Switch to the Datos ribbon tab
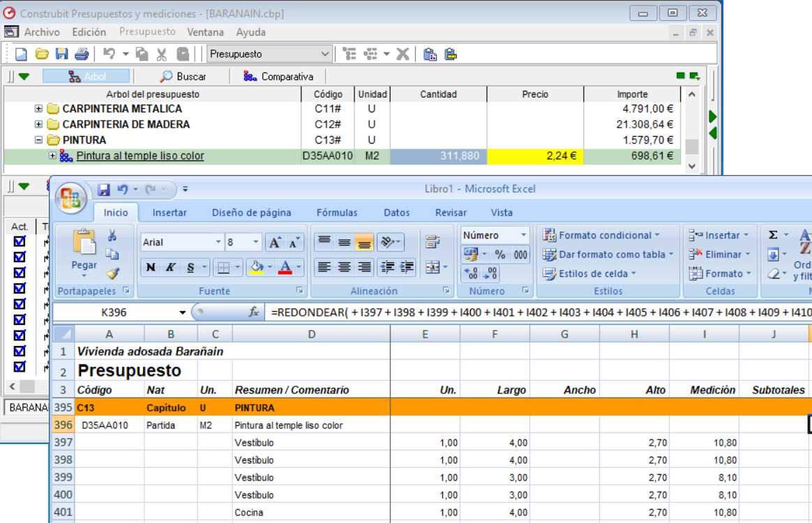This screenshot has height=523, width=812. pos(397,212)
